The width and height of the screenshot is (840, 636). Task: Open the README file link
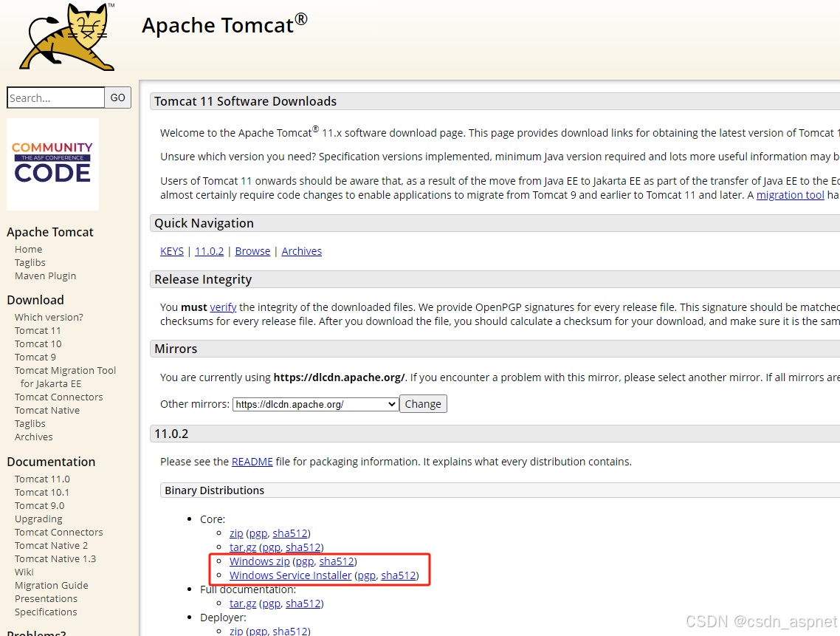(x=252, y=462)
